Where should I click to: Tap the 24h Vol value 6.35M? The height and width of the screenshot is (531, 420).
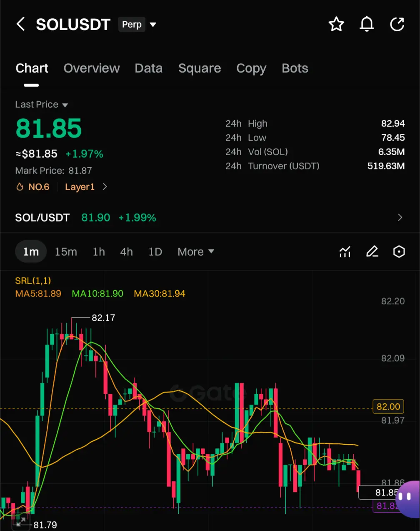click(391, 152)
